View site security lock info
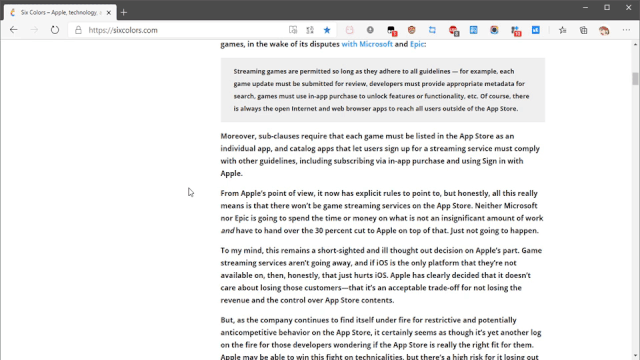 click(x=78, y=30)
